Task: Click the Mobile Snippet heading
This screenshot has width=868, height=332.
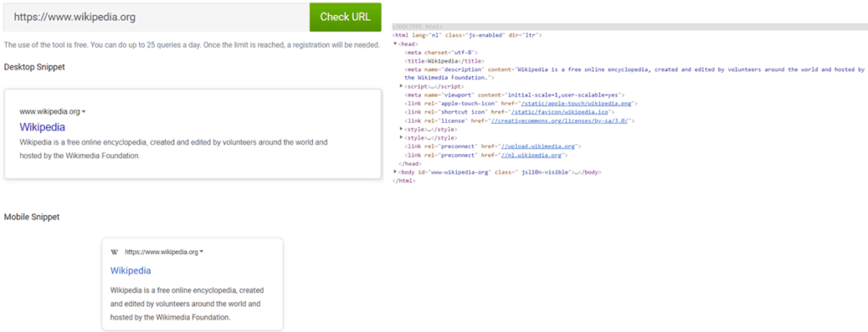Action: coord(31,217)
